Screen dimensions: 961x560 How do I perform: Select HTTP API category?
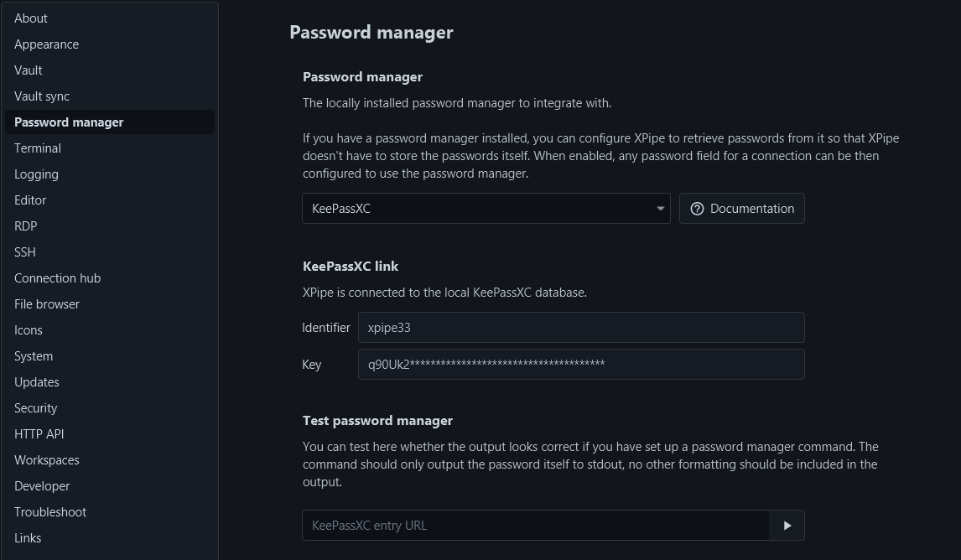[109, 434]
